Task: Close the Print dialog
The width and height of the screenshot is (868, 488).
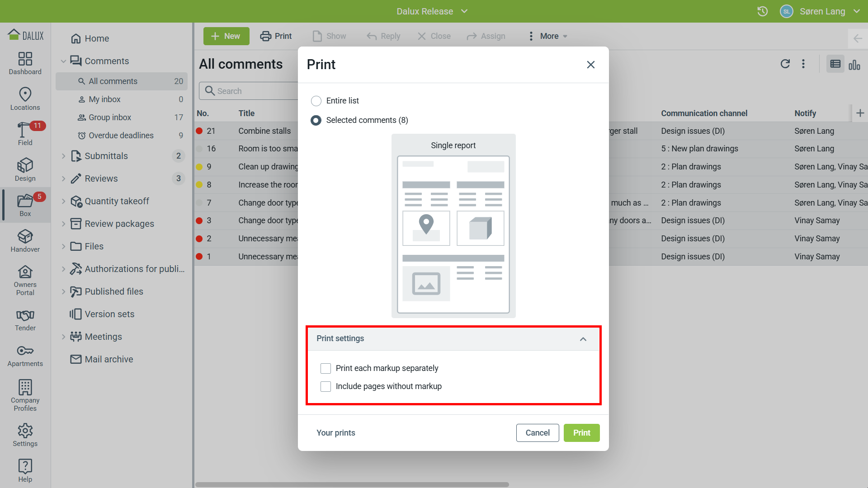Action: click(591, 65)
